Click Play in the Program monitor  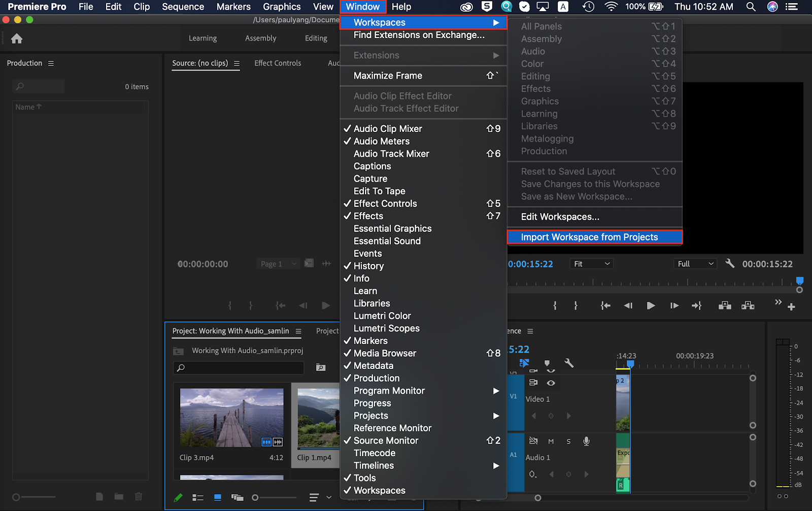point(651,305)
